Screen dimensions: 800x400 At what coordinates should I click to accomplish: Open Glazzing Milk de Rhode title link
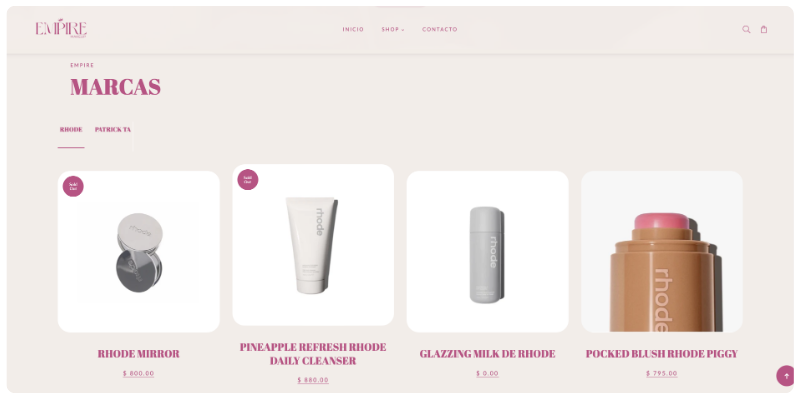point(487,354)
